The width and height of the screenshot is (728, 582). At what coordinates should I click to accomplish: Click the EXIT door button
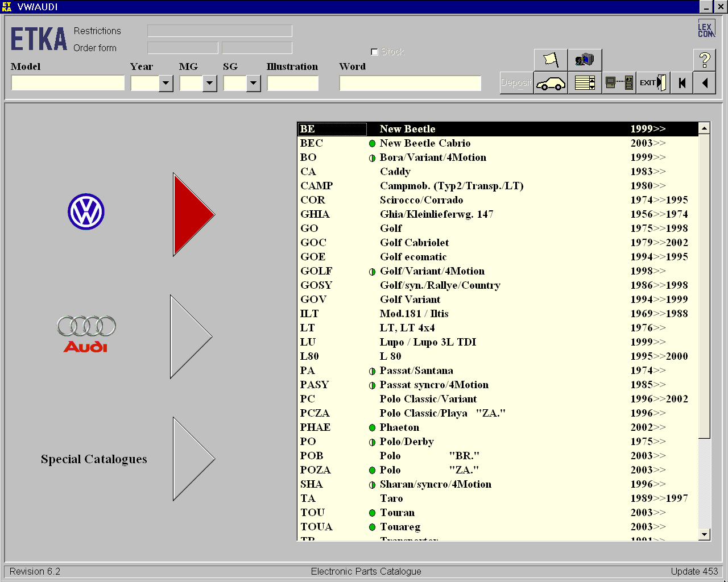pos(653,83)
